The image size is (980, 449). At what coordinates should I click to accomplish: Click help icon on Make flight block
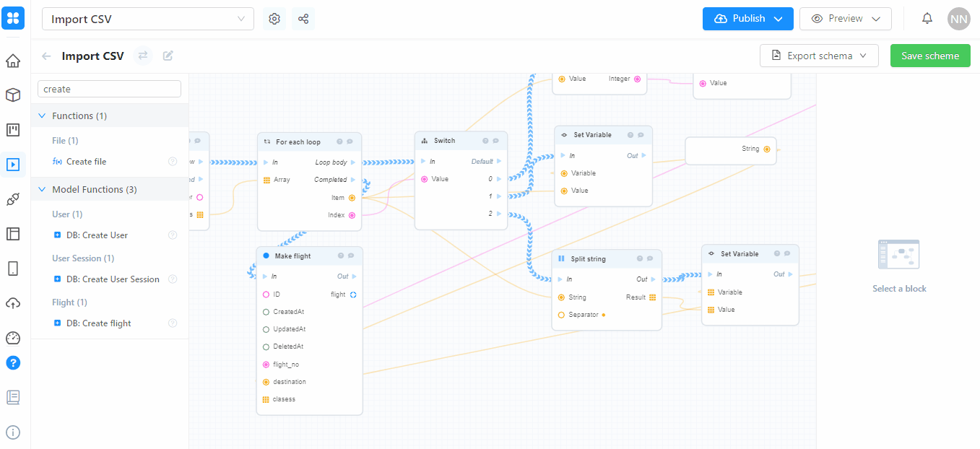(x=340, y=256)
